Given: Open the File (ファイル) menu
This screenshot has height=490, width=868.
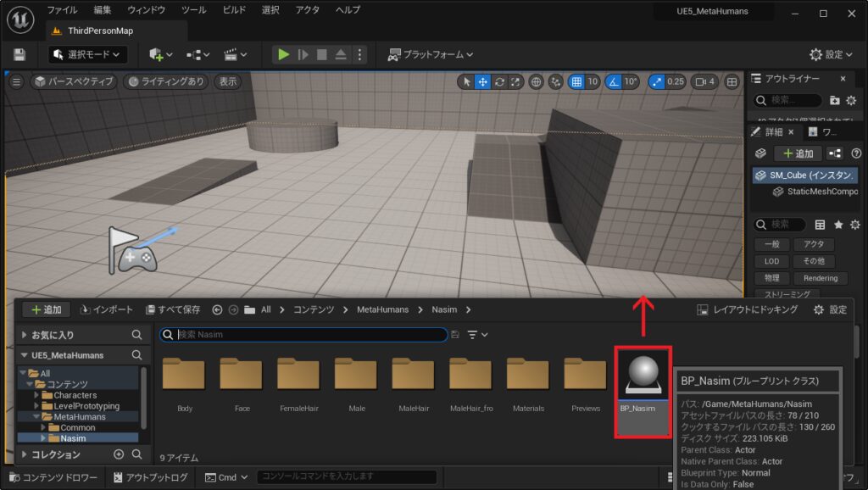Looking at the screenshot, I should click(62, 10).
